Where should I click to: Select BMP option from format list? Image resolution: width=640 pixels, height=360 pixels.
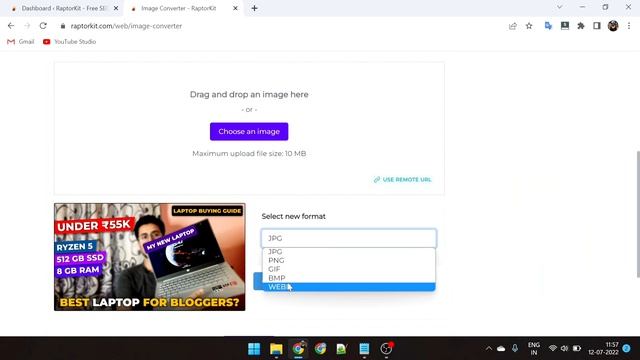[349, 278]
